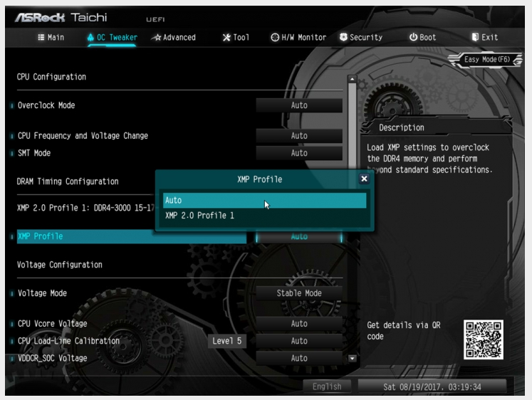Select the SMT Mode label
The height and width of the screenshot is (400, 532).
(x=34, y=153)
